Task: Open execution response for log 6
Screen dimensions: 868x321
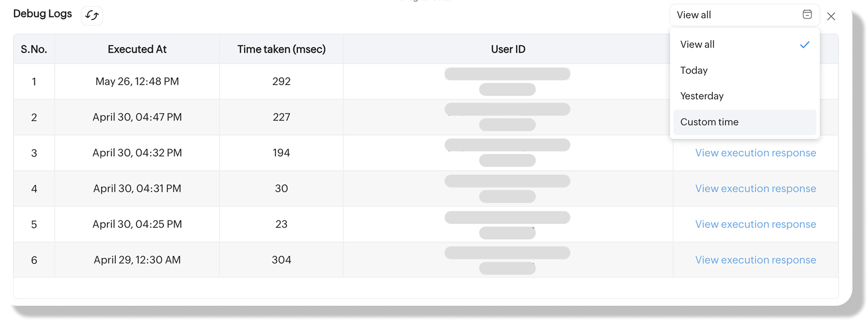Action: point(755,260)
